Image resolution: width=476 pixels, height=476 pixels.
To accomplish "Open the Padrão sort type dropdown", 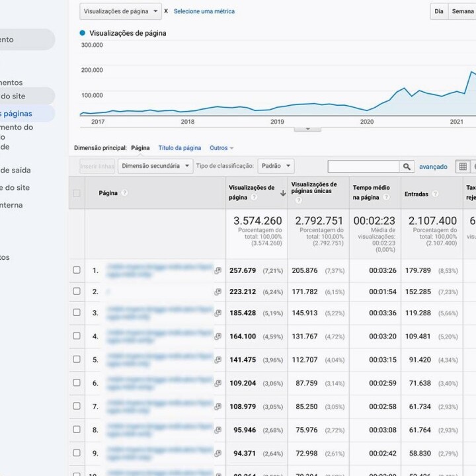I will pyautogui.click(x=276, y=166).
